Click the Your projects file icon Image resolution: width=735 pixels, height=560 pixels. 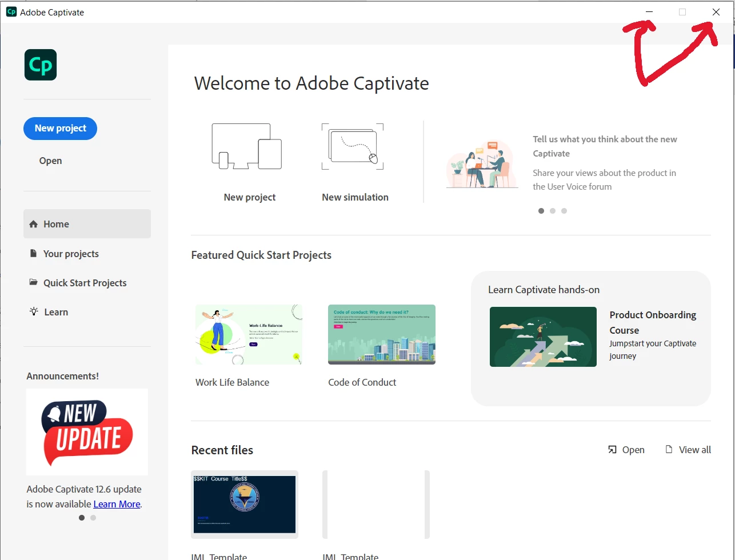coord(33,253)
